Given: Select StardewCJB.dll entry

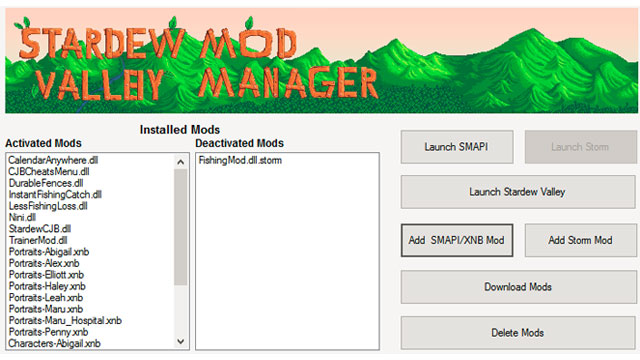Looking at the screenshot, I should tap(40, 229).
